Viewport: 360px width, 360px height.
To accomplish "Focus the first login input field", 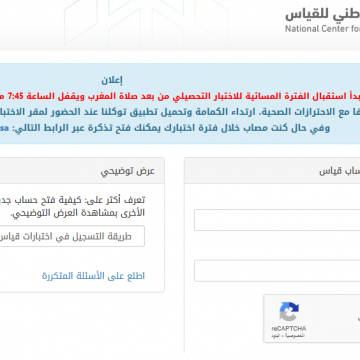I will pyautogui.click(x=277, y=220).
